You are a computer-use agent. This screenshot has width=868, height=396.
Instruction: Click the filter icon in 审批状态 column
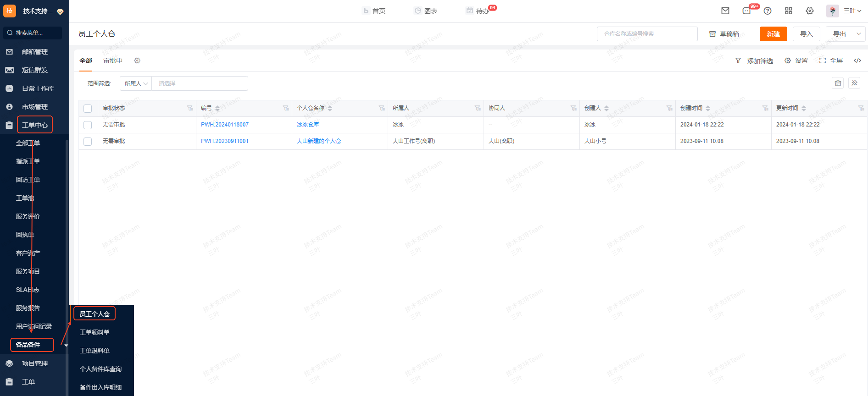point(190,108)
